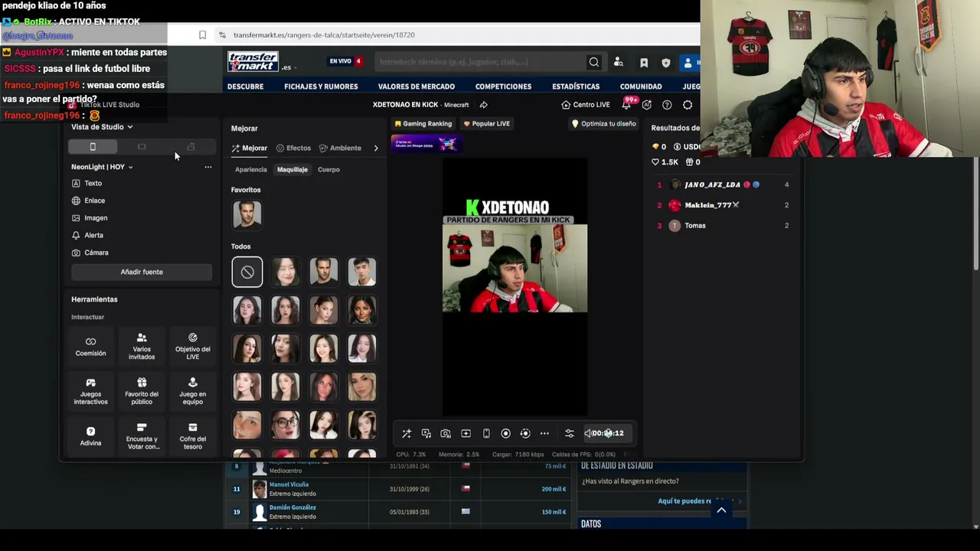Viewport: 980px width, 551px height.
Task: Click Optimiza tu diseño button
Action: coord(604,124)
